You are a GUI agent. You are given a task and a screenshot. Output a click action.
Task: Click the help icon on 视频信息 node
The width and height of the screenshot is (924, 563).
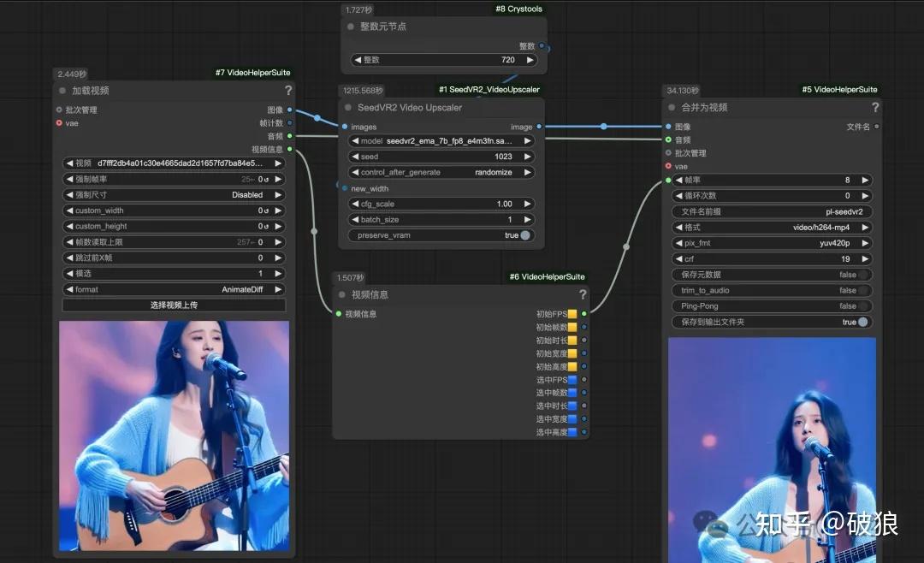582,294
